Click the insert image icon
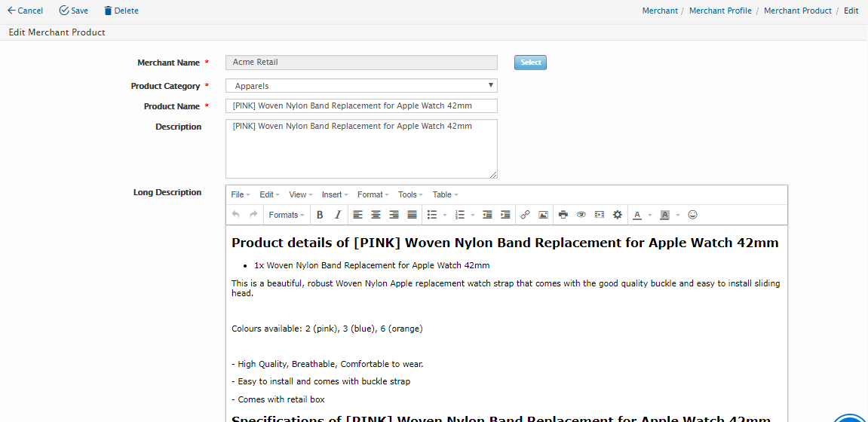This screenshot has width=868, height=422. [543, 215]
